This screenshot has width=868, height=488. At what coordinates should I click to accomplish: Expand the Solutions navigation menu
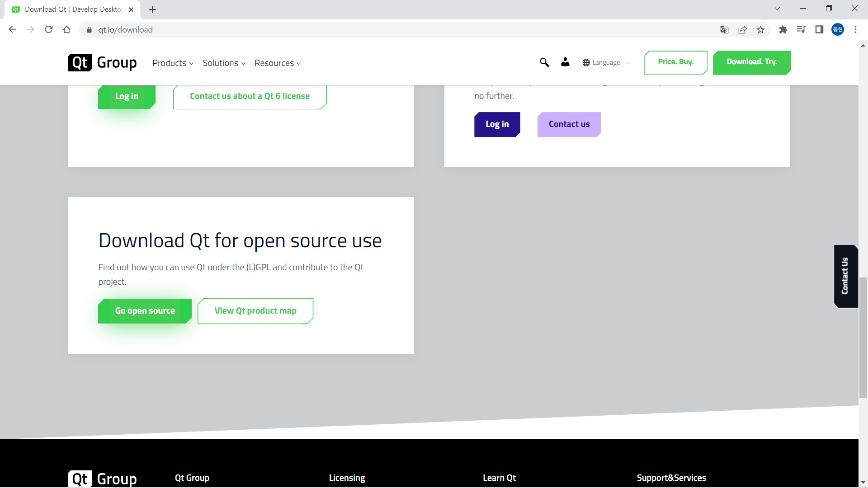pyautogui.click(x=224, y=63)
